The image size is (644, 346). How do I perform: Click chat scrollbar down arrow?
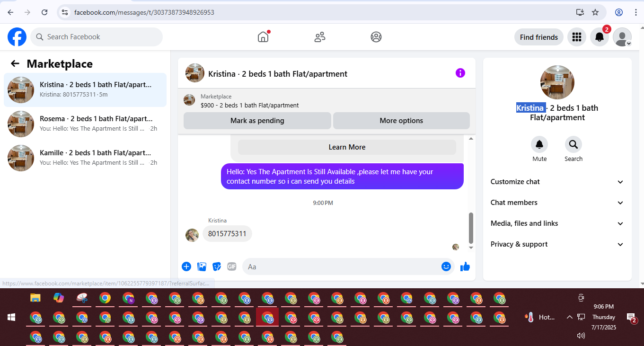[x=471, y=248]
